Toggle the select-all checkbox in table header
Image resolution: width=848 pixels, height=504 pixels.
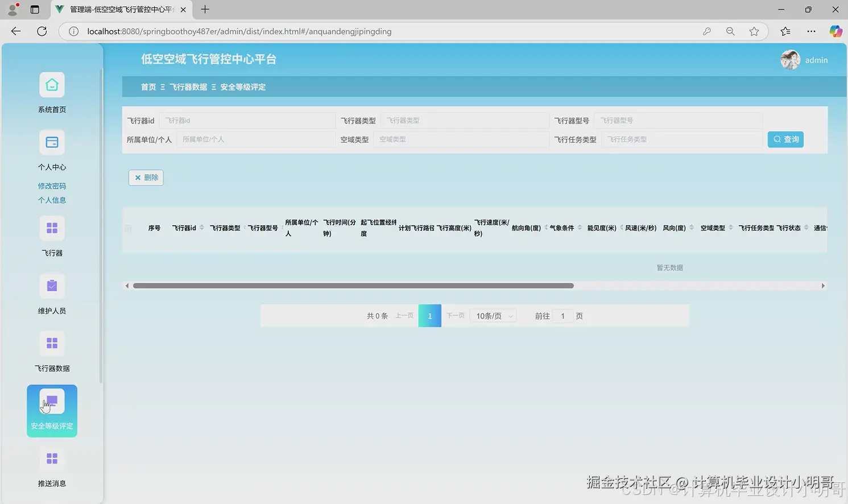[x=127, y=228]
